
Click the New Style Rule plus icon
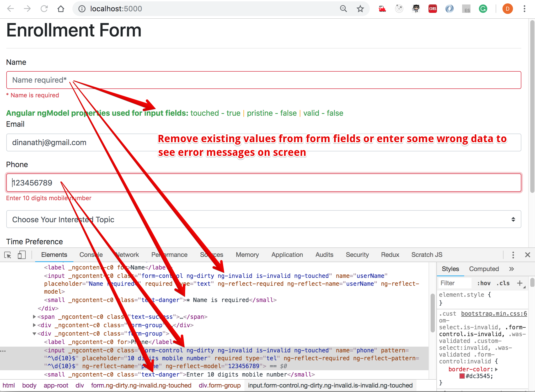pyautogui.click(x=520, y=283)
